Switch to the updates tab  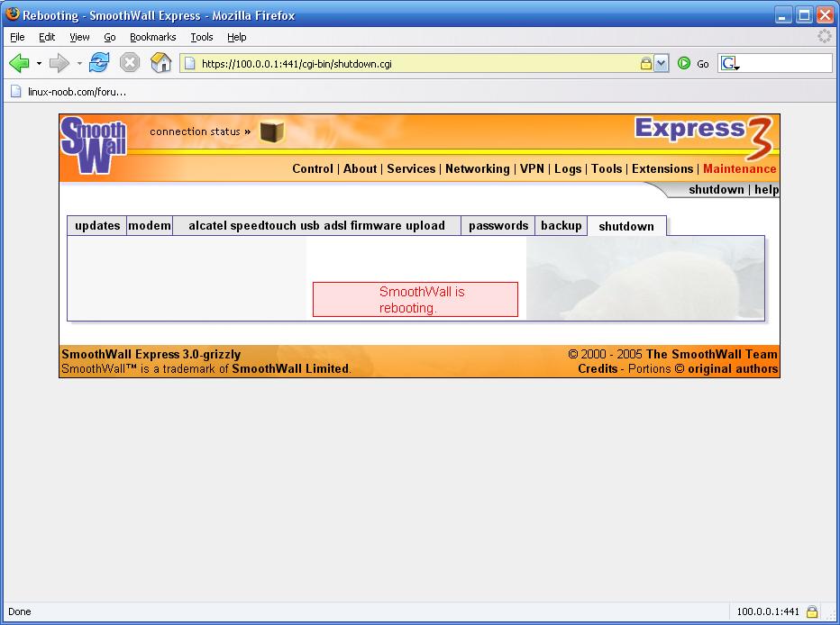tap(97, 226)
